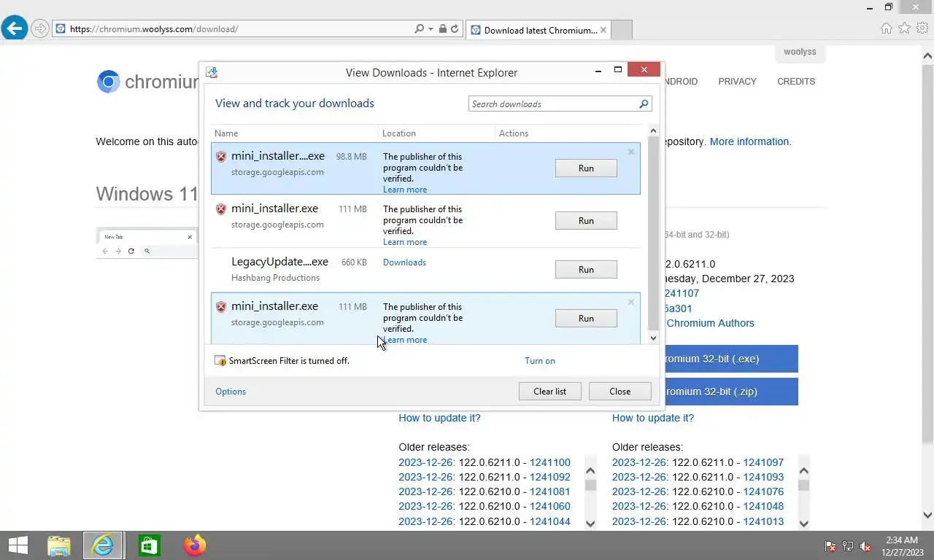Sort downloads by Name column header
Screen dimensions: 934x560
295,133
